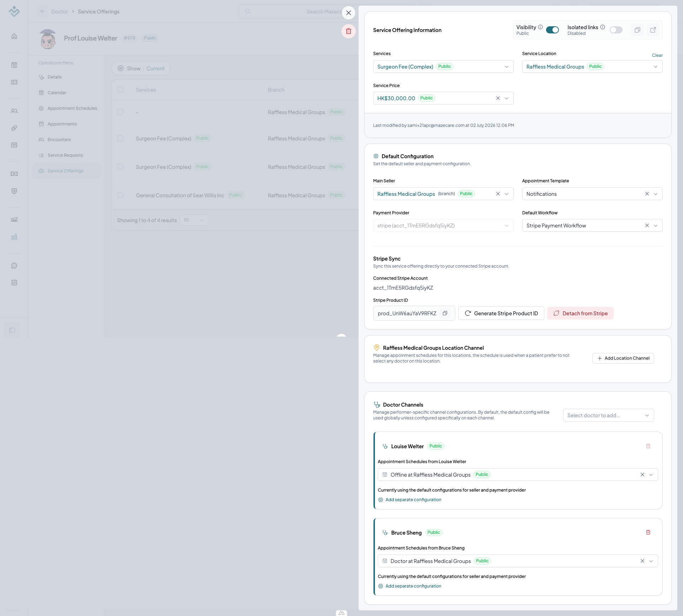Open ticket icon in left sidebar
This screenshot has height=616, width=683.
pos(14,82)
